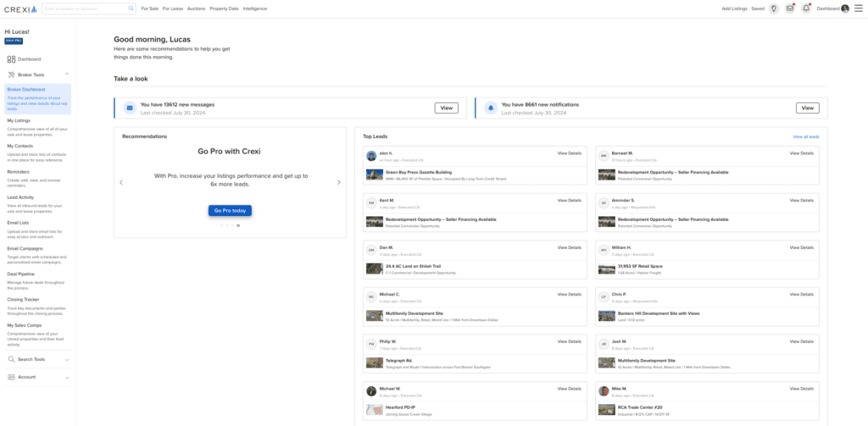View Details for Josh M. lead

point(802,341)
